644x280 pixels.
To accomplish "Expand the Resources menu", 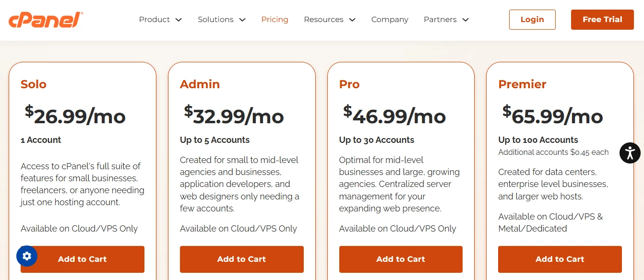I will [x=329, y=20].
